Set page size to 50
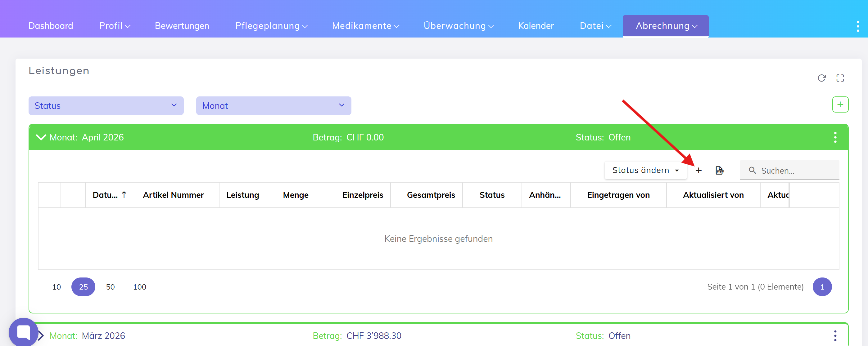This screenshot has width=868, height=346. click(110, 287)
